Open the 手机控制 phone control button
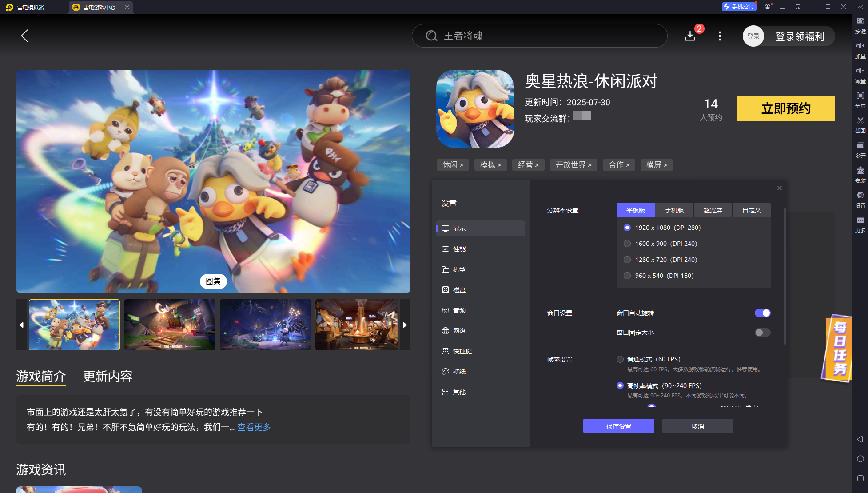 739,7
